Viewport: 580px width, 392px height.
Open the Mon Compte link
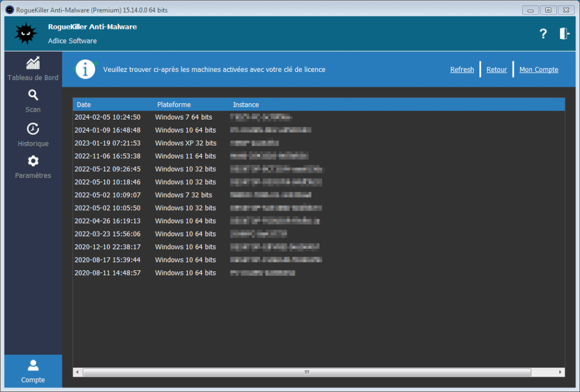click(x=539, y=70)
